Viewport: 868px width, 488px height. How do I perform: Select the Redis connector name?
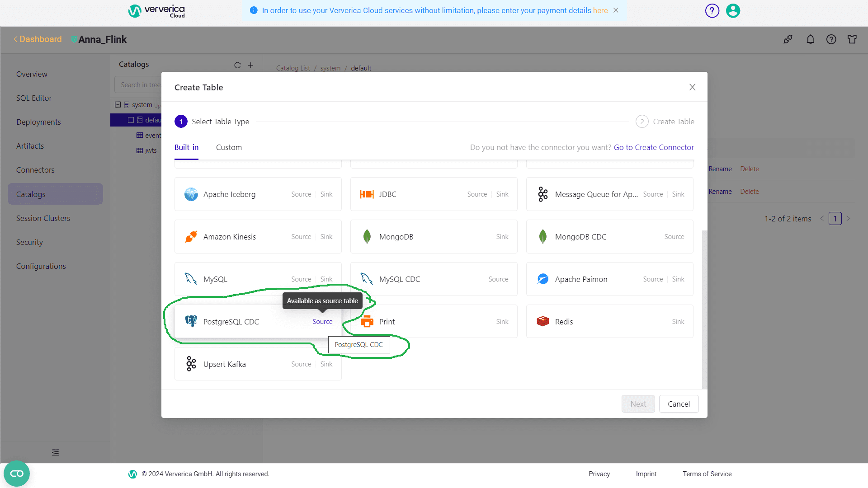coord(564,322)
